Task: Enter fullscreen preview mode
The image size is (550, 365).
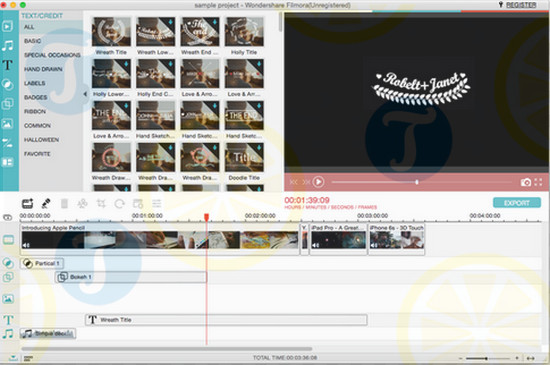Action: click(538, 182)
